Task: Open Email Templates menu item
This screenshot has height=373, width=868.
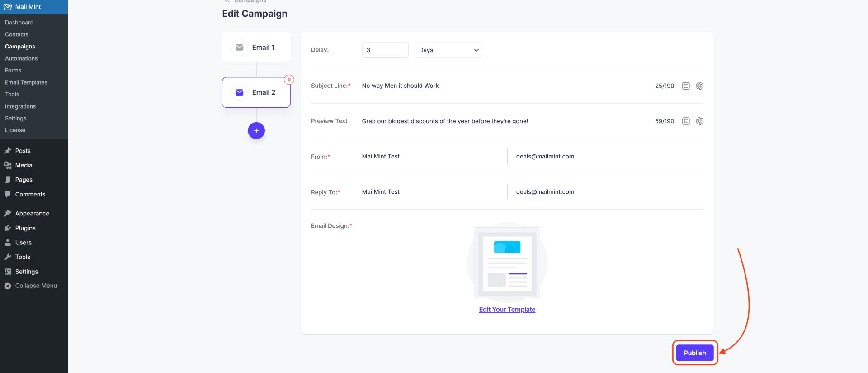Action: pos(26,82)
